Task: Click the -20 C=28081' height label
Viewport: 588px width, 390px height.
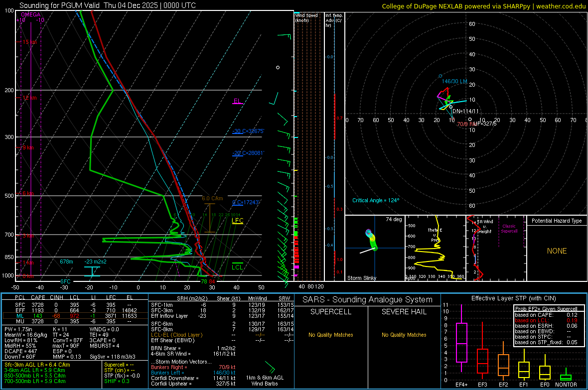Action: [248, 153]
